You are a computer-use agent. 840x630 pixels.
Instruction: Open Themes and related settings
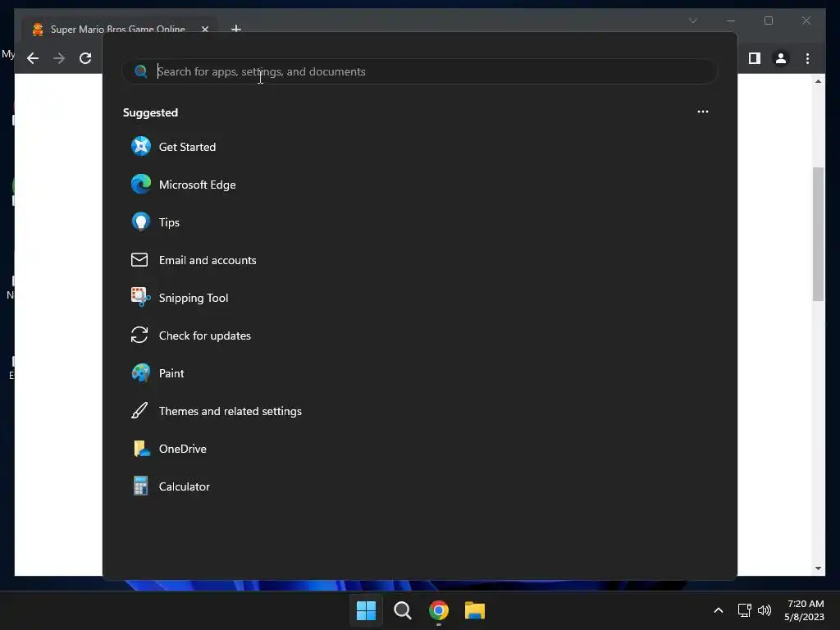tap(231, 412)
